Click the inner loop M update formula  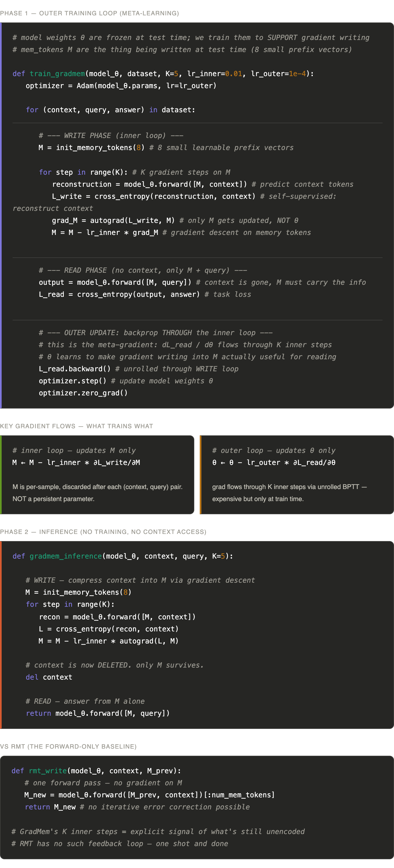point(76,462)
